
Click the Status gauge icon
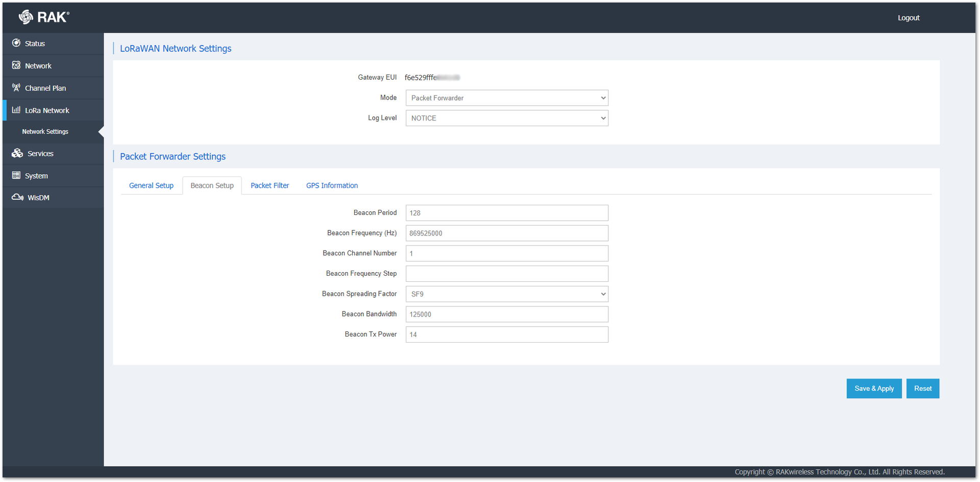click(16, 43)
